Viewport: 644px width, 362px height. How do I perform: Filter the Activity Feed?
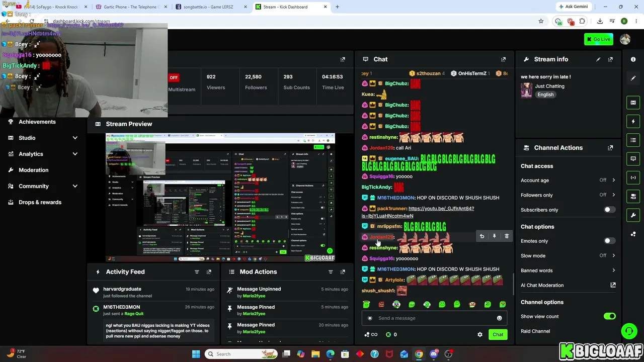(x=197, y=272)
